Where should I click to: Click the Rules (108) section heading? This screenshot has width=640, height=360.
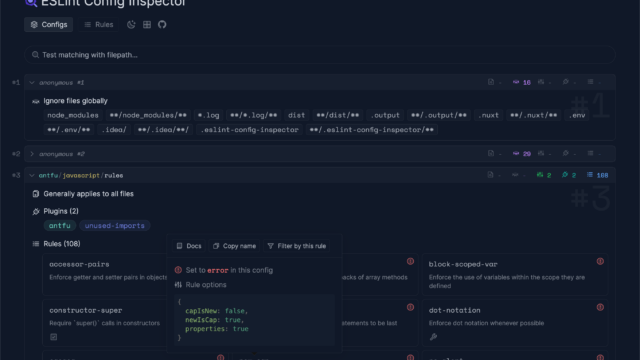coord(62,244)
